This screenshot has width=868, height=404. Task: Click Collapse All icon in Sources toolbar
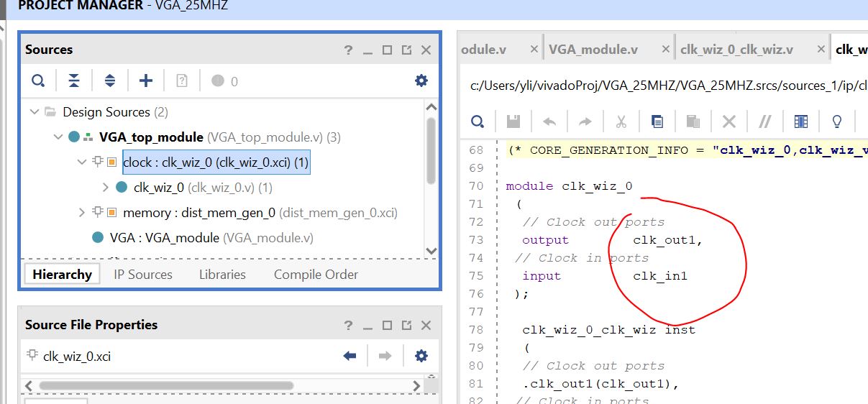click(x=73, y=81)
